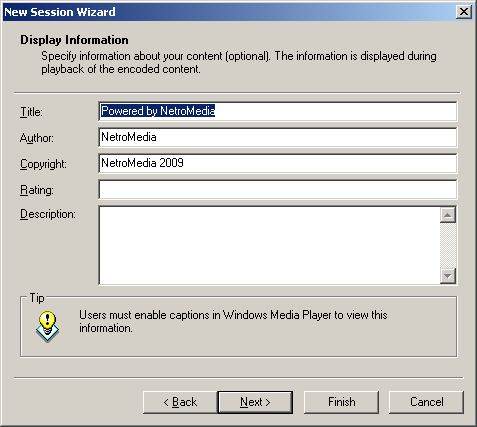
Task: Click the Tip text about captions
Action: point(233,321)
